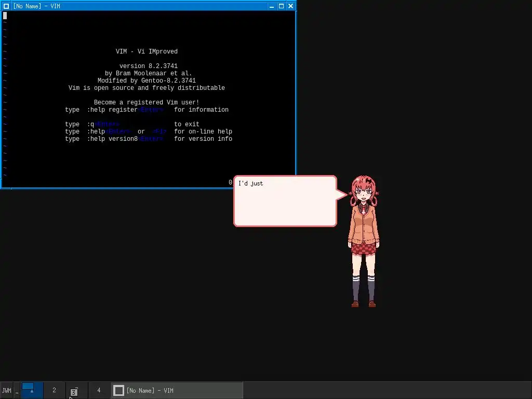Click the anime desktop mascot character
532x399 pixels.
click(x=364, y=241)
